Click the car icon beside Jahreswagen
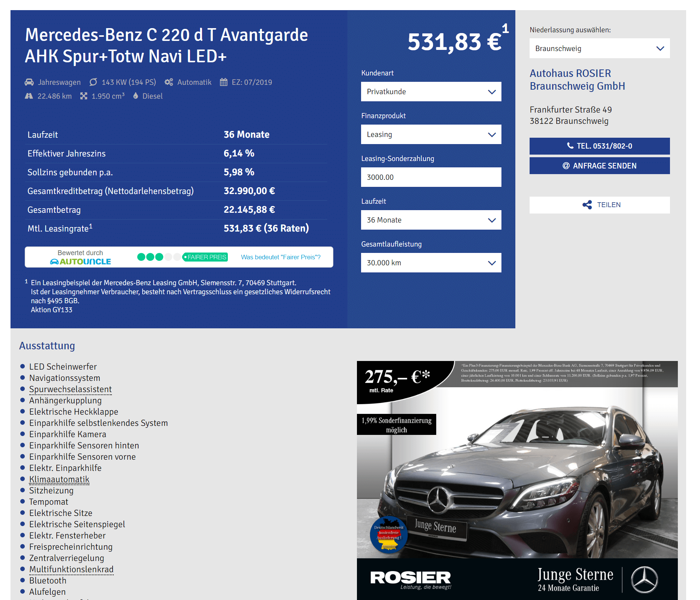The width and height of the screenshot is (700, 600). coord(29,82)
